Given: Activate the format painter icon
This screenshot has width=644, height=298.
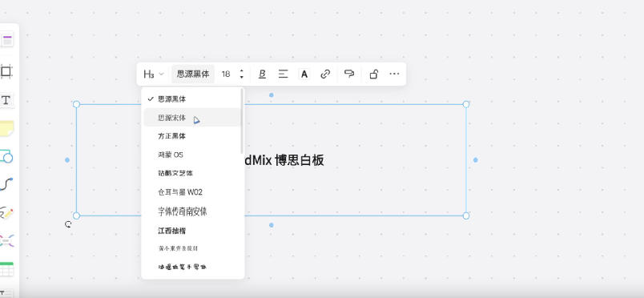Looking at the screenshot, I should click(x=349, y=74).
